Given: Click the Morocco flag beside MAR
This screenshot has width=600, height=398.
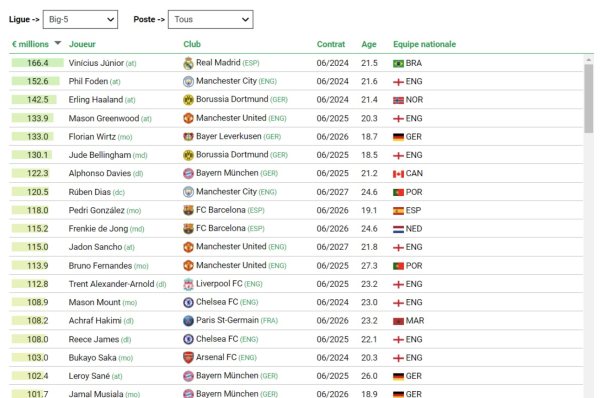Looking at the screenshot, I should [398, 321].
